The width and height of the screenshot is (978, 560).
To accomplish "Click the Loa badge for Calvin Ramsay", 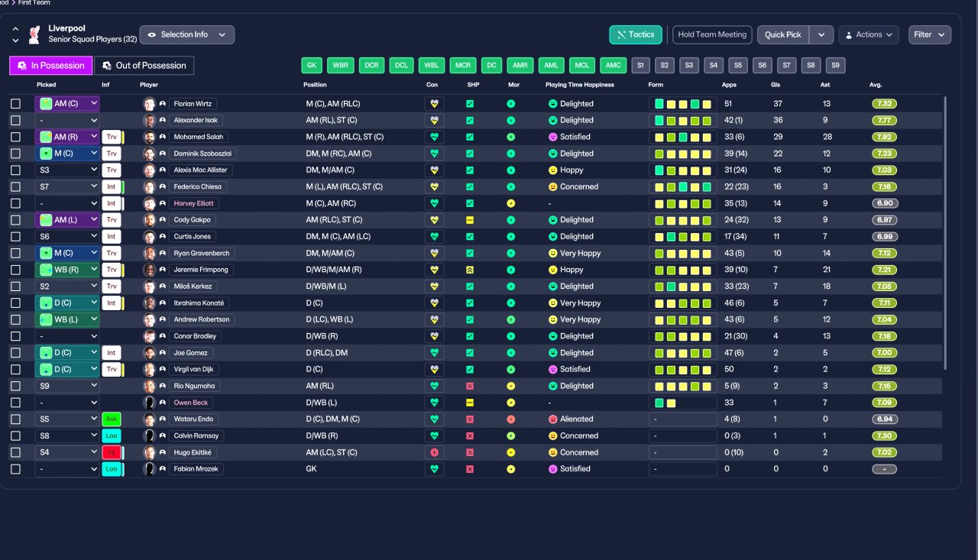I will (112, 435).
